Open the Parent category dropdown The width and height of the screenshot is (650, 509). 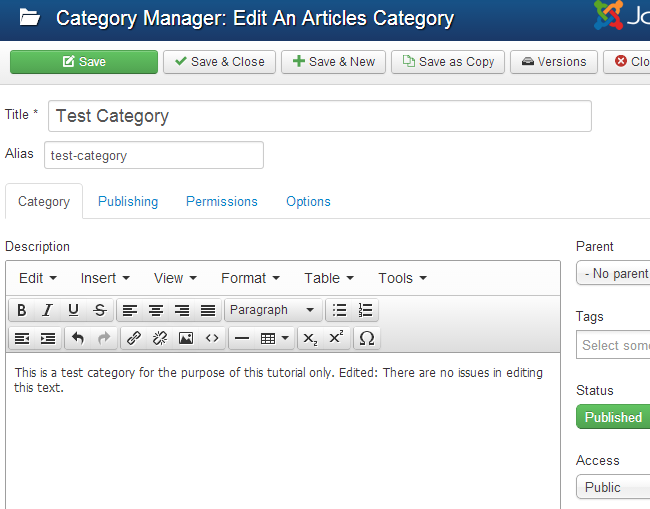[614, 273]
